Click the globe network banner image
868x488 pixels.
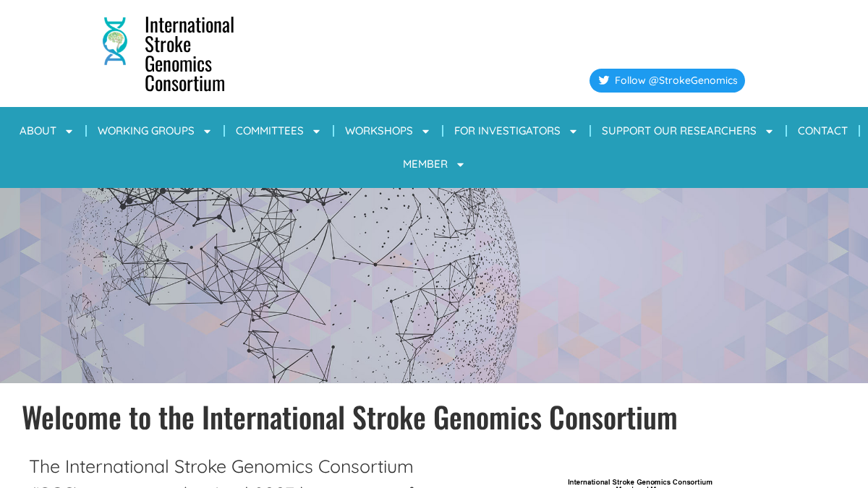pyautogui.click(x=434, y=286)
